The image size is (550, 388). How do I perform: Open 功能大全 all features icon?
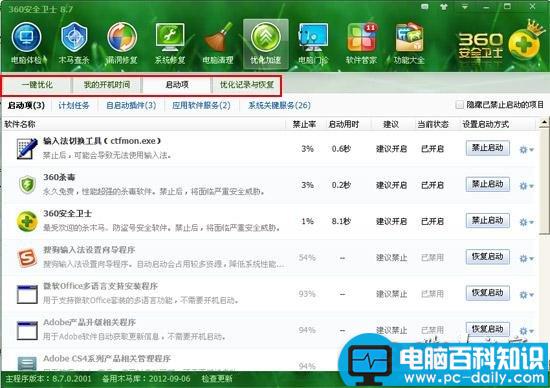(409, 43)
